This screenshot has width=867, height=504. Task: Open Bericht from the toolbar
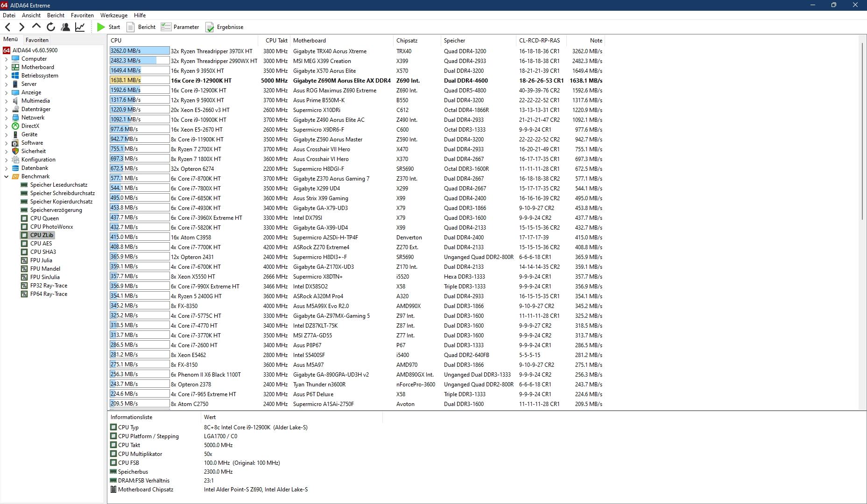click(141, 27)
